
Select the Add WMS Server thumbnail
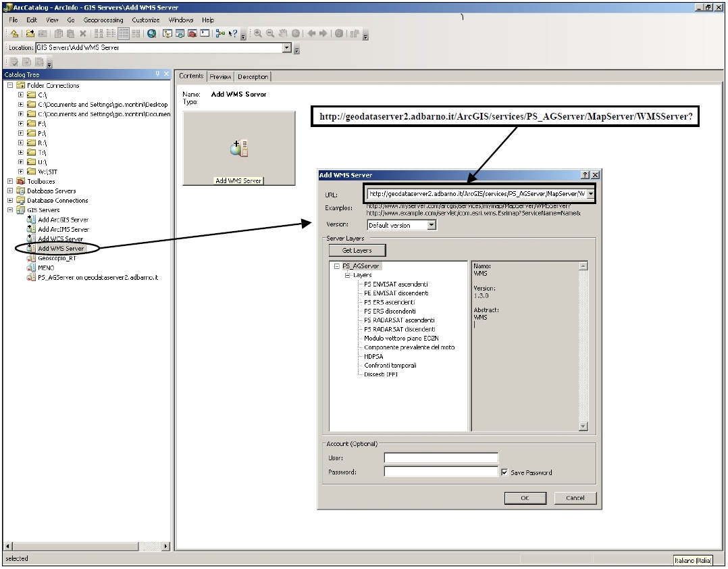click(239, 149)
